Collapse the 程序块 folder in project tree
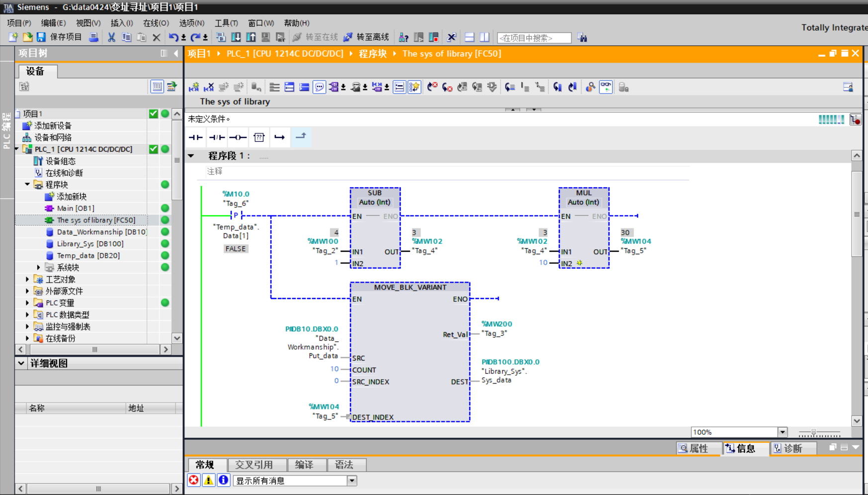Image resolution: width=868 pixels, height=495 pixels. (x=27, y=185)
